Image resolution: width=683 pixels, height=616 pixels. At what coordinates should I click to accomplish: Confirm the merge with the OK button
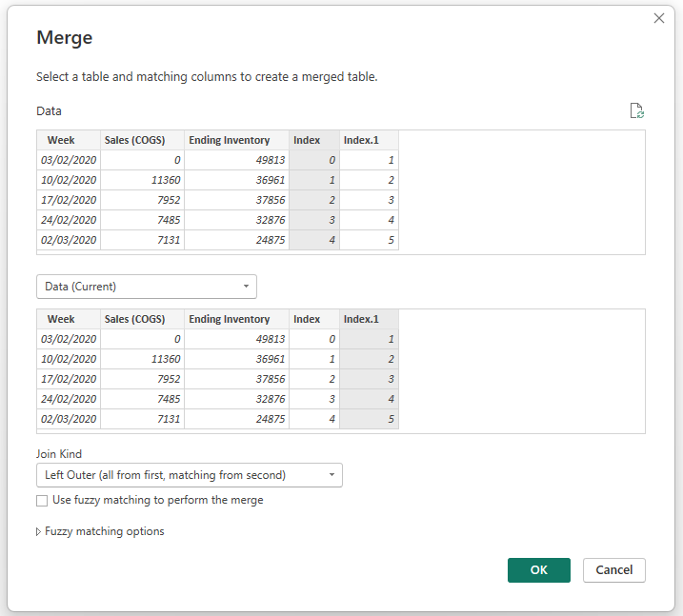(x=539, y=570)
